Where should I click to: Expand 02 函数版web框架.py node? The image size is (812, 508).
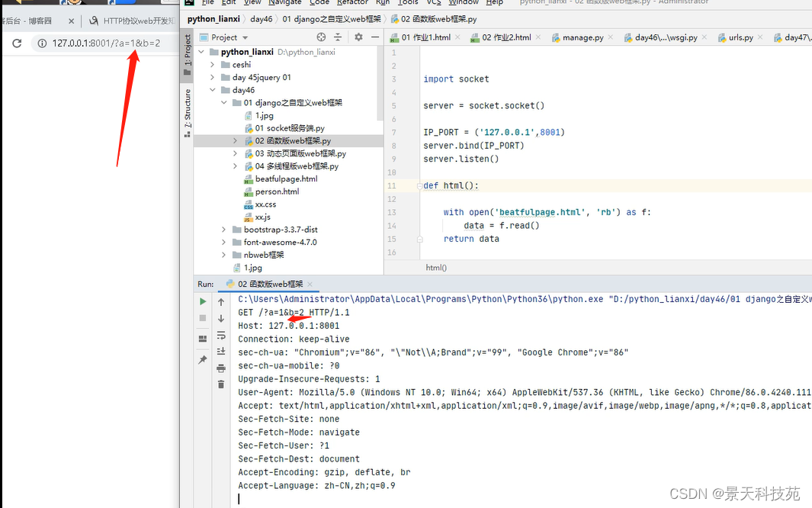[235, 141]
